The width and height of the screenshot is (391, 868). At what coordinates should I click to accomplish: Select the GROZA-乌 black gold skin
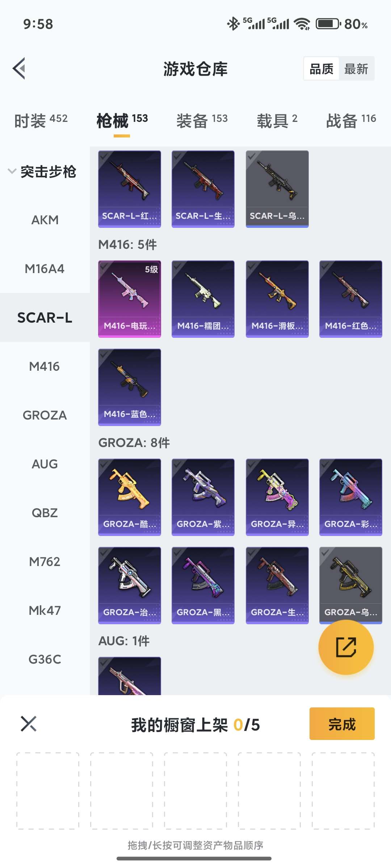click(x=350, y=585)
